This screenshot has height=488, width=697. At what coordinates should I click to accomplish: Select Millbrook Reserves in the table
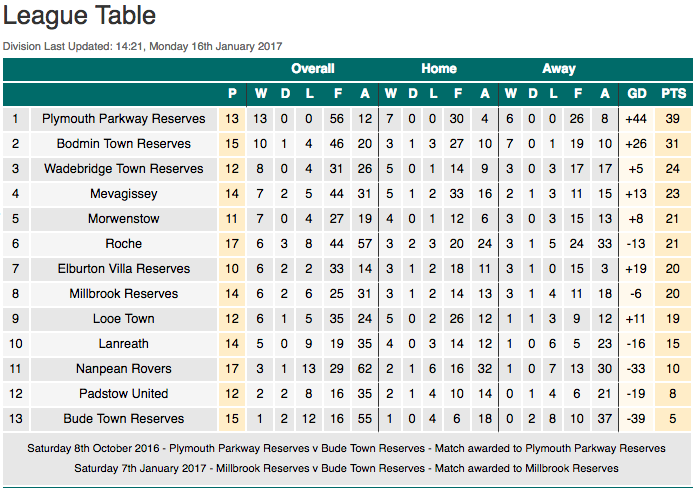124,294
